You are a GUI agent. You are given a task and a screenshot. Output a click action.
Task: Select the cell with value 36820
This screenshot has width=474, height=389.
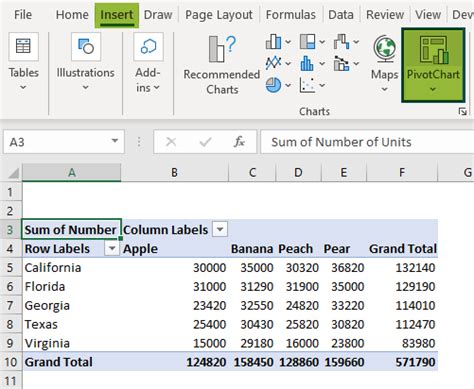pyautogui.click(x=344, y=267)
